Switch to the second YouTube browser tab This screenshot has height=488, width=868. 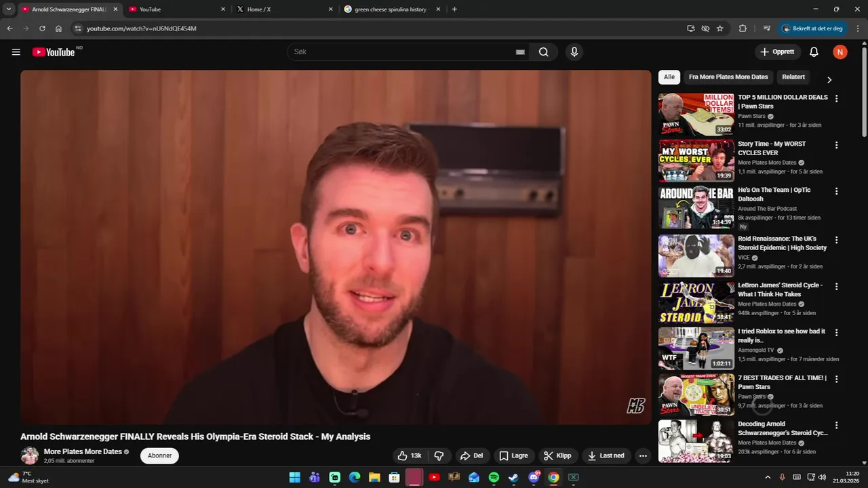(x=177, y=9)
